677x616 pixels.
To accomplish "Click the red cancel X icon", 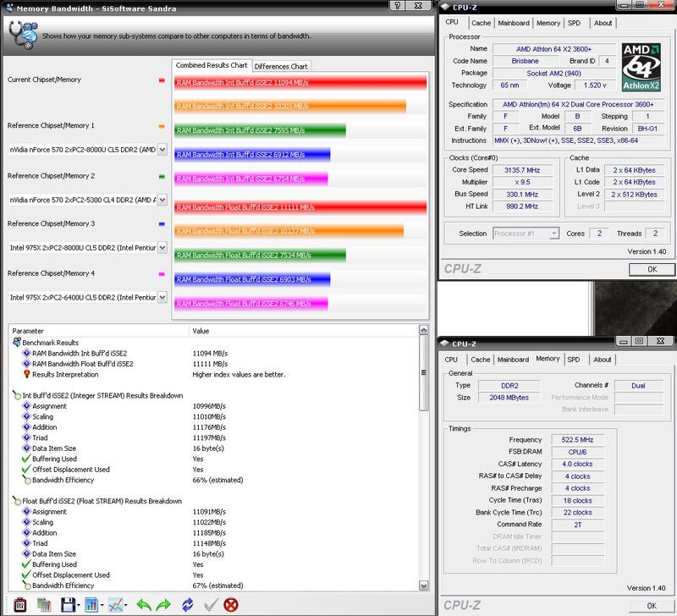I will coord(232,604).
